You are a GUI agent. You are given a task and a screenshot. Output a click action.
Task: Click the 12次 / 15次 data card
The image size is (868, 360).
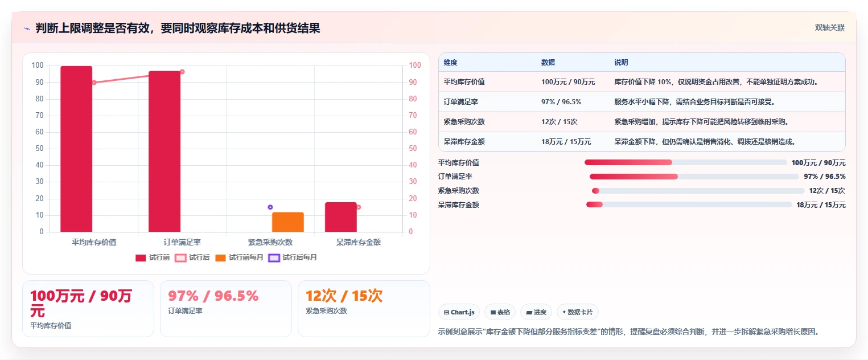click(364, 309)
